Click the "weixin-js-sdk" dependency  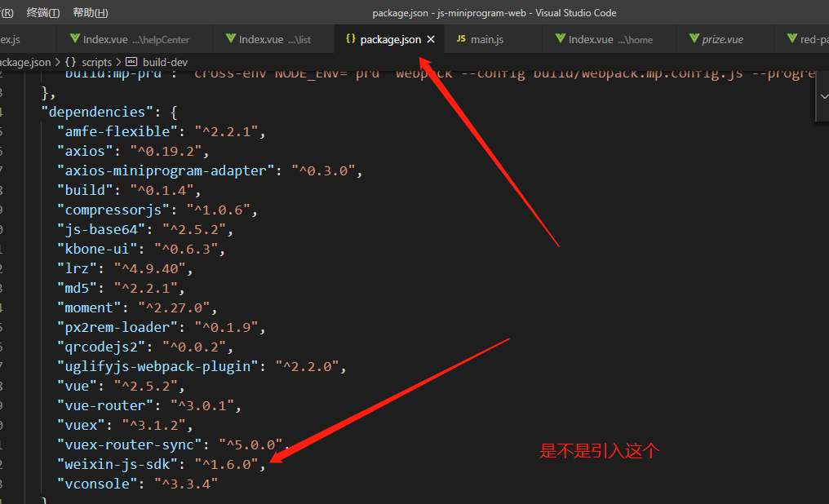click(162, 464)
